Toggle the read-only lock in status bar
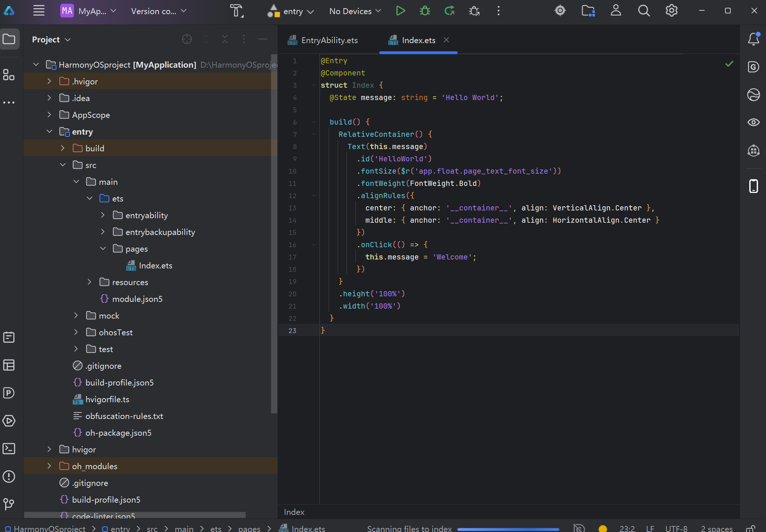Screen dimensions: 766x532 tap(750, 528)
